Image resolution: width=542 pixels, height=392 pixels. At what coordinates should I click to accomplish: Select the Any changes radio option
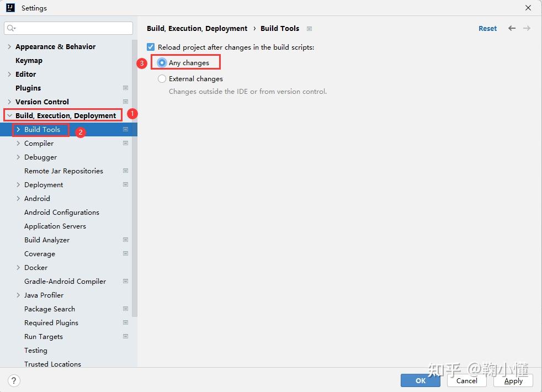click(162, 62)
